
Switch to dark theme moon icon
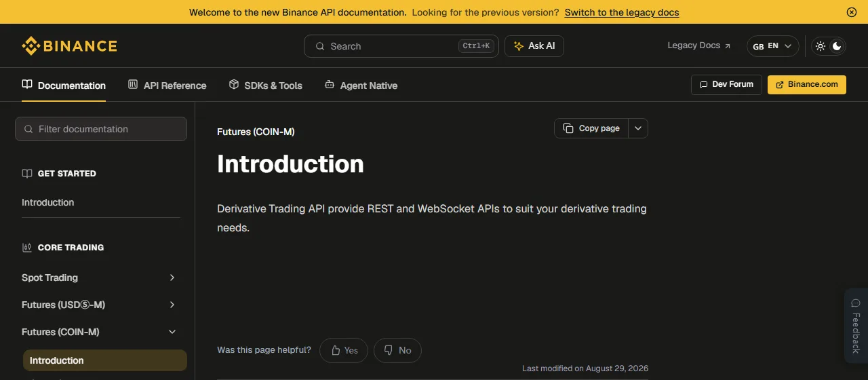[x=837, y=46]
